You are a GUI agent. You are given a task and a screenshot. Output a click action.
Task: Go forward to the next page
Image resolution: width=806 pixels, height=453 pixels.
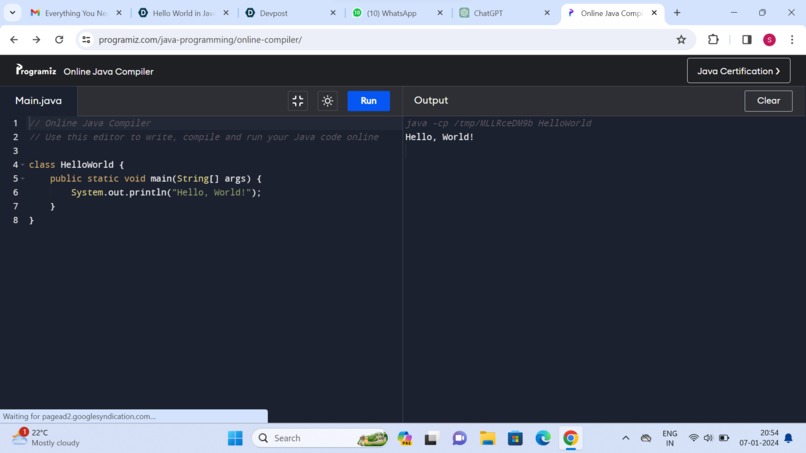(36, 40)
